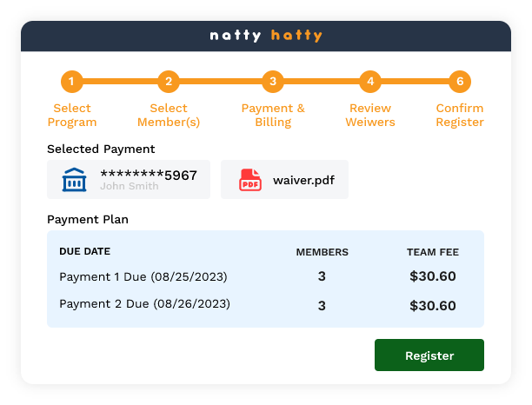
Task: Go to Select Member(s) step label
Action: pos(169,116)
